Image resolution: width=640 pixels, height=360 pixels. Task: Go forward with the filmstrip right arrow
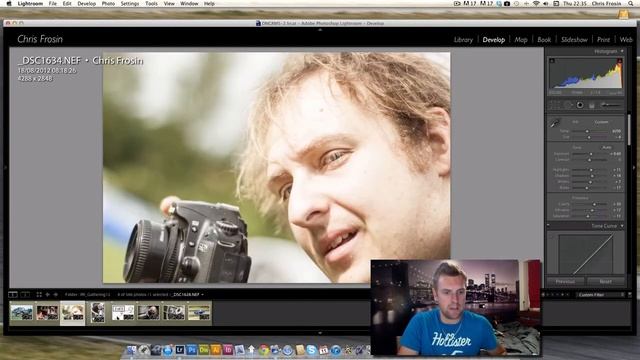[x=56, y=294]
